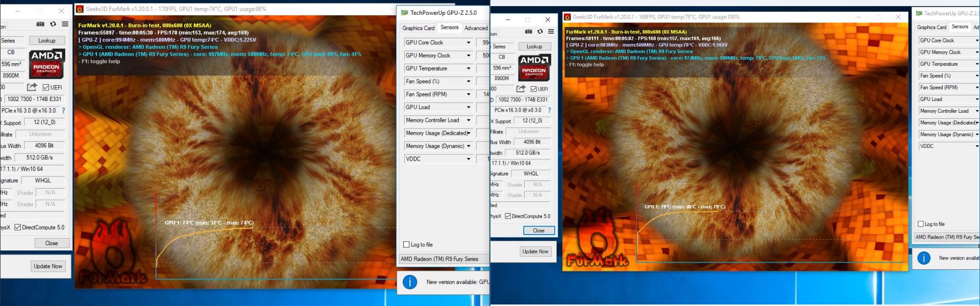Open Memory Controller Load dropdown in left sensors window
The height and width of the screenshot is (306, 980).
point(438,120)
